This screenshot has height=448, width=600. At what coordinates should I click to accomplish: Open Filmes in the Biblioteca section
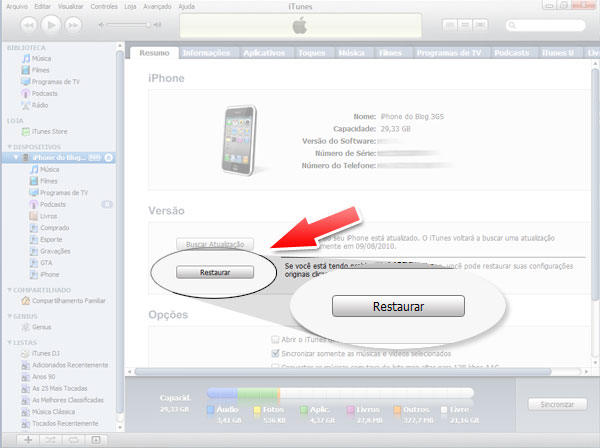36,70
